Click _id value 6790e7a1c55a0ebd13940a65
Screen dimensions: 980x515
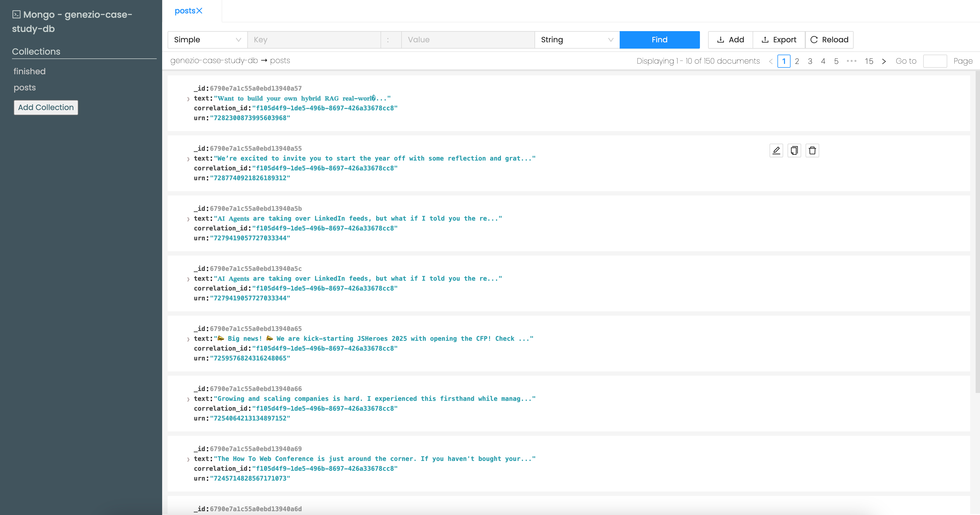[256, 329]
